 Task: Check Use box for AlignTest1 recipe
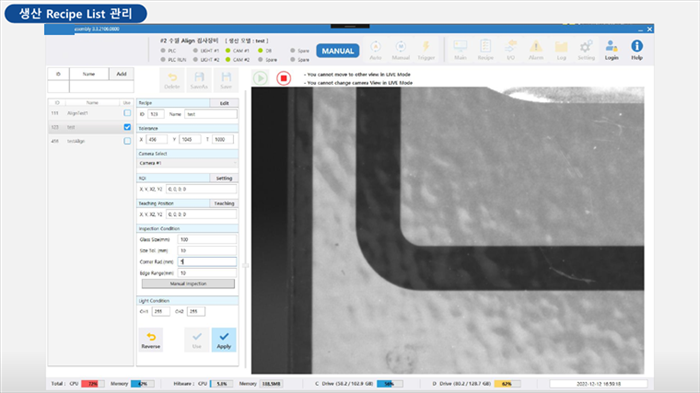(x=127, y=113)
